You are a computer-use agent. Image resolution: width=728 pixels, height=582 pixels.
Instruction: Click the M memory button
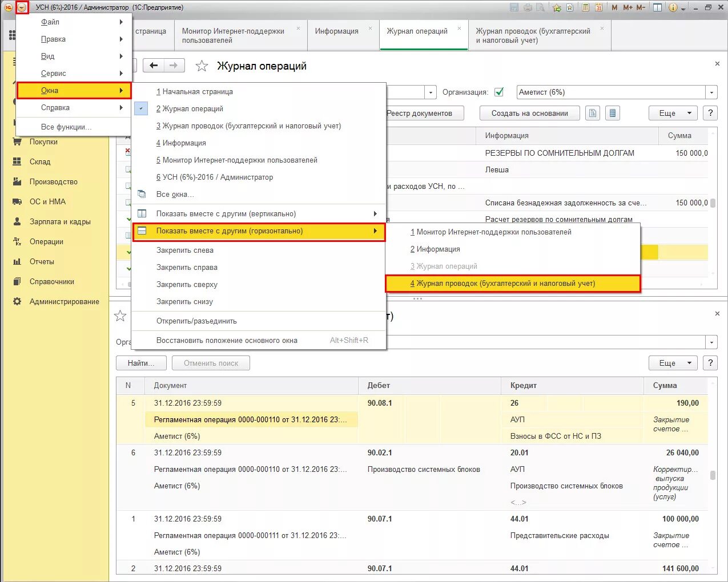click(614, 7)
